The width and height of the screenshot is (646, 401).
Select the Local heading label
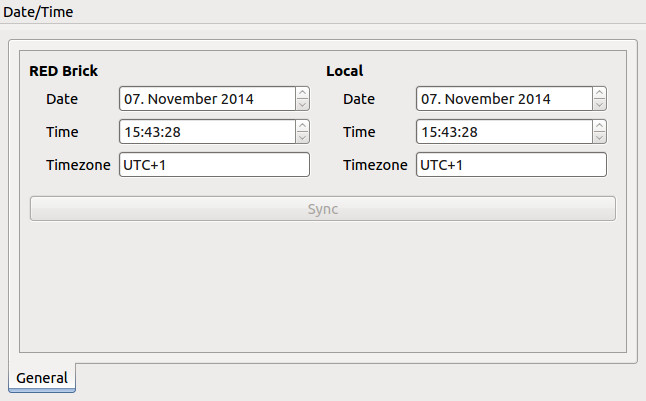344,71
